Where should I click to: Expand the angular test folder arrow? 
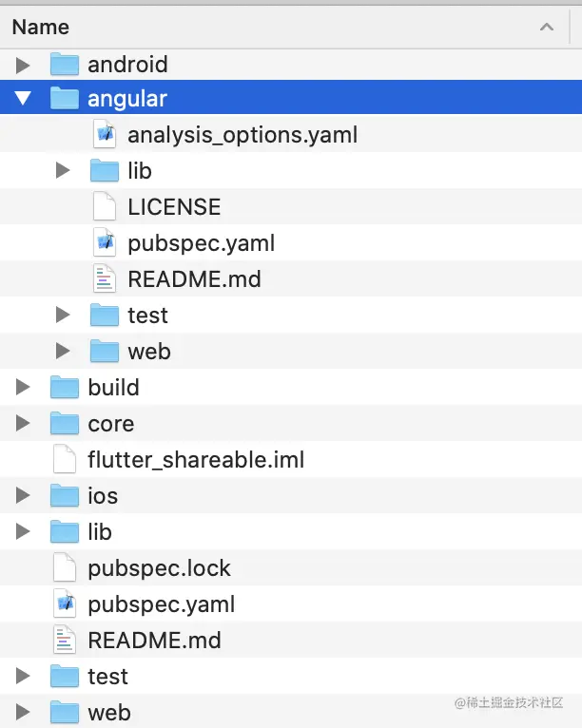(63, 316)
